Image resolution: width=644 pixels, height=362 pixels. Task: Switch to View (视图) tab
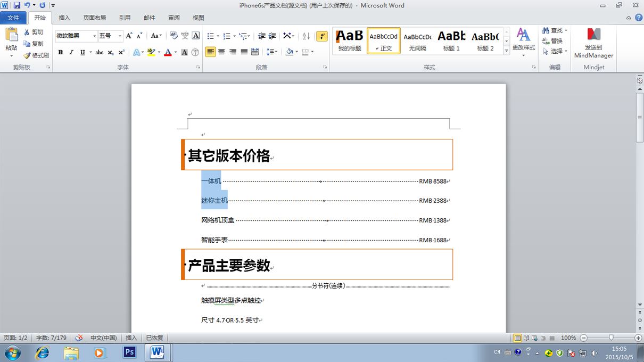199,18
